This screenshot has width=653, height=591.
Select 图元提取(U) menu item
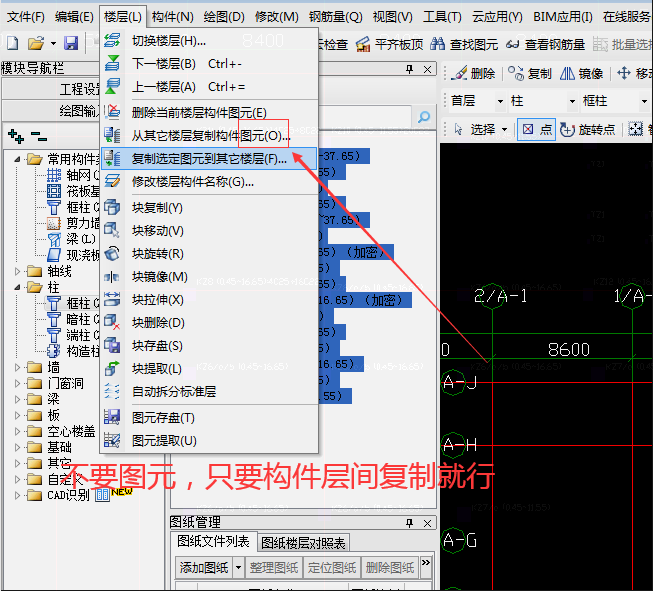pyautogui.click(x=209, y=441)
